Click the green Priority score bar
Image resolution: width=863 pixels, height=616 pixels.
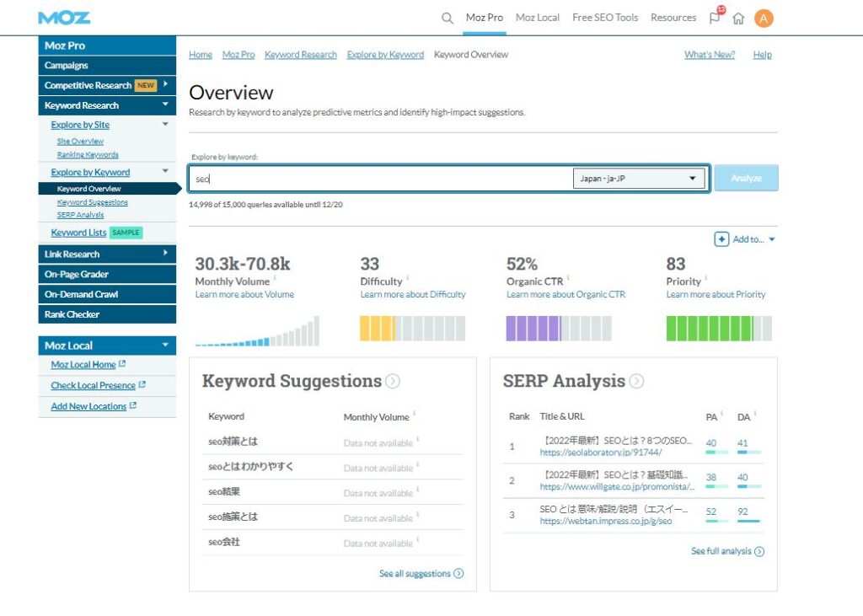[719, 328]
